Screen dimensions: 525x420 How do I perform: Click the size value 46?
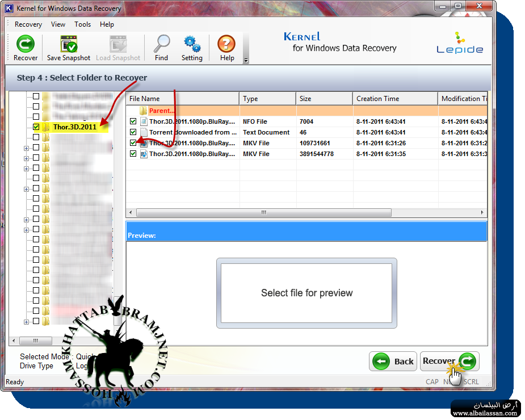click(303, 132)
